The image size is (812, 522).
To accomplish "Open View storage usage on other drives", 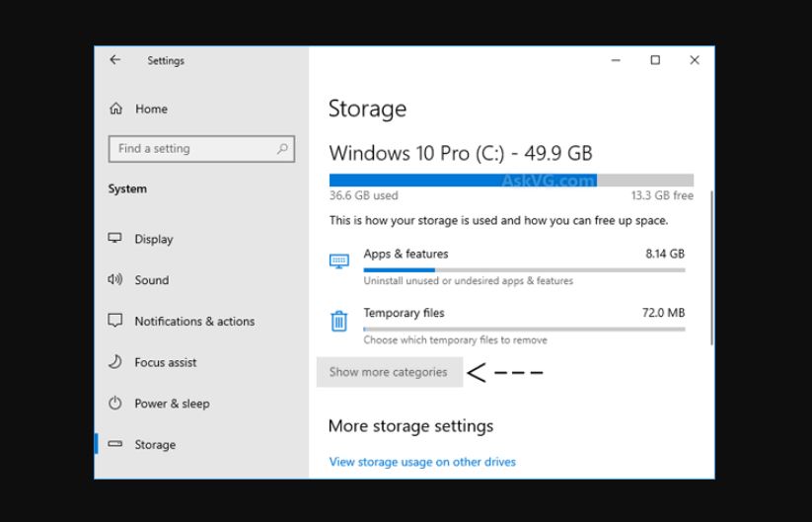I will [422, 462].
